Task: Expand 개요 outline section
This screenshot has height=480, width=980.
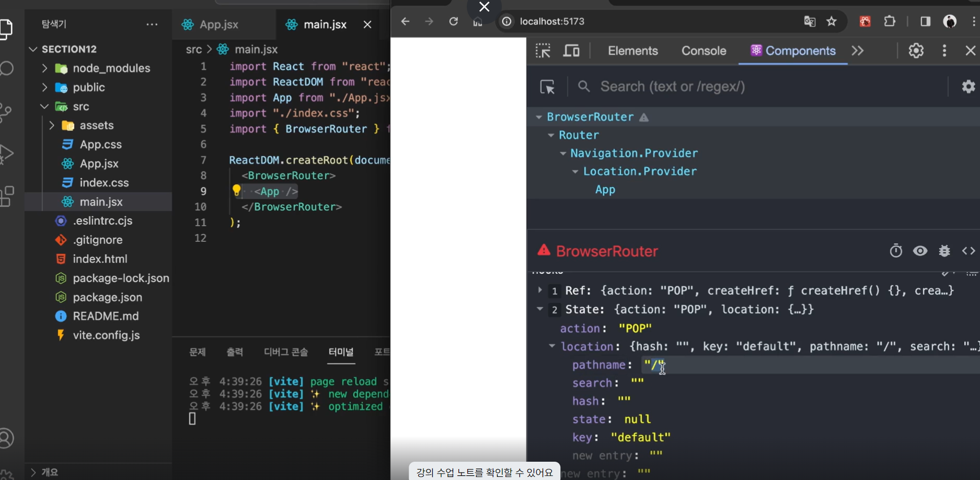Action: point(33,472)
